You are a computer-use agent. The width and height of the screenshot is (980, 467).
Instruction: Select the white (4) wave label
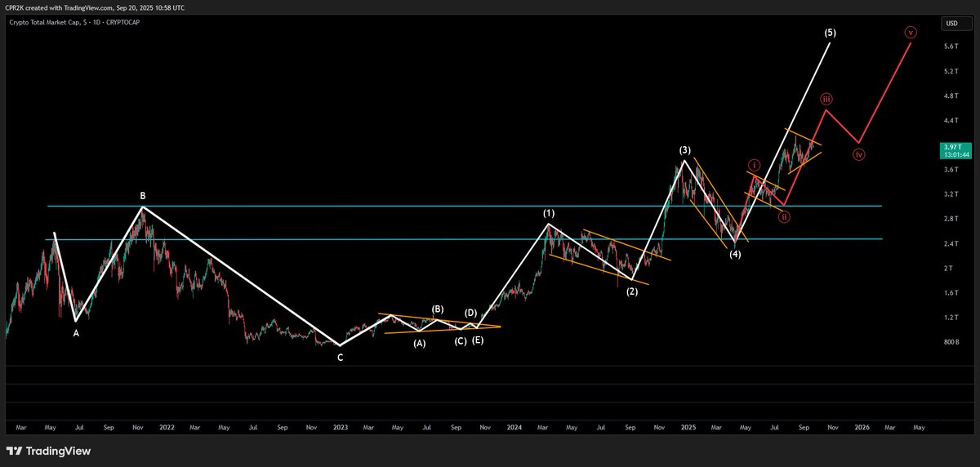[735, 254]
